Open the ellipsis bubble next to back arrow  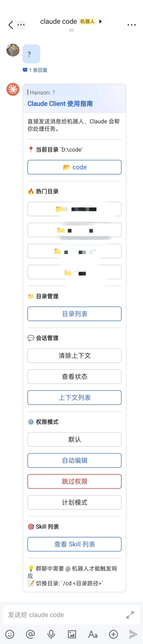click(x=21, y=25)
